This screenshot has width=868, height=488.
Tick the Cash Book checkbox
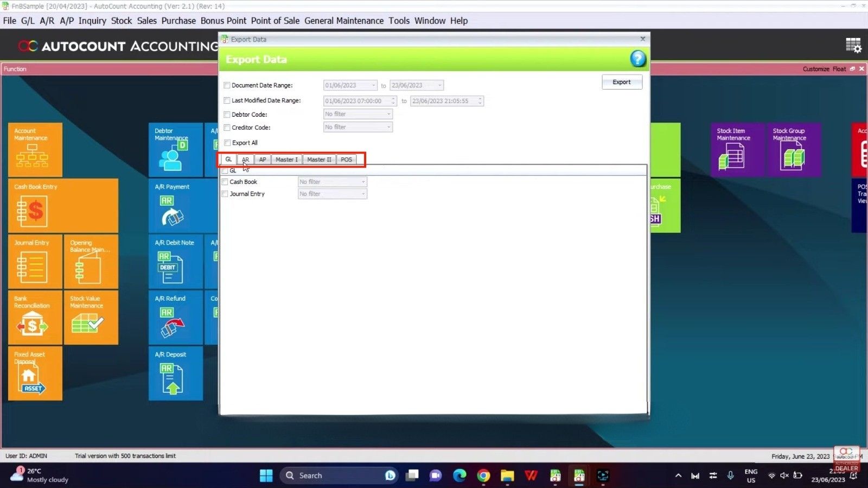pos(225,182)
